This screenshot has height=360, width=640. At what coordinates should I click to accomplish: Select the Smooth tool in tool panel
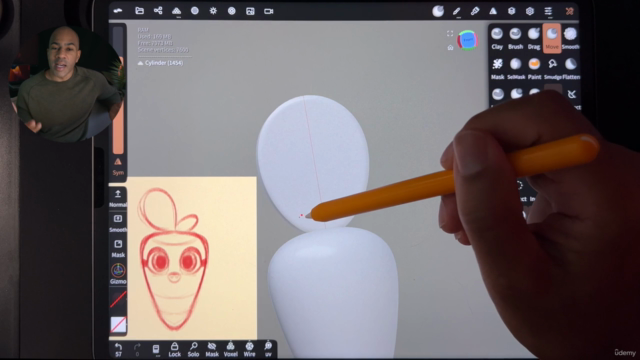[570, 38]
